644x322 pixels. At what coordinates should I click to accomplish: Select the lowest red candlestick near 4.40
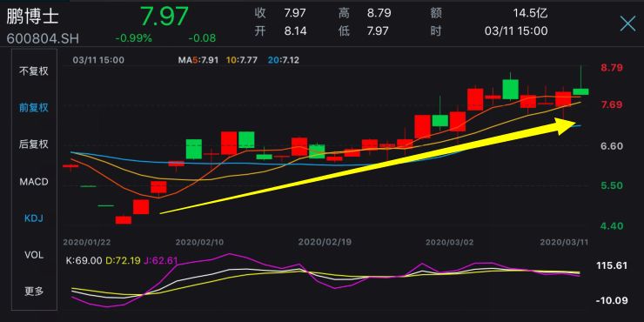pyautogui.click(x=124, y=219)
